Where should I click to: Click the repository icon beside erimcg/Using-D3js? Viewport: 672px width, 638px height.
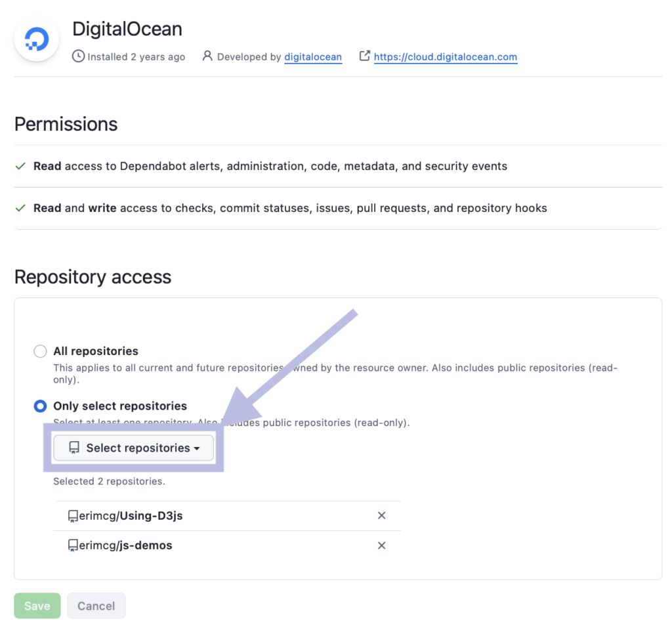tap(73, 516)
